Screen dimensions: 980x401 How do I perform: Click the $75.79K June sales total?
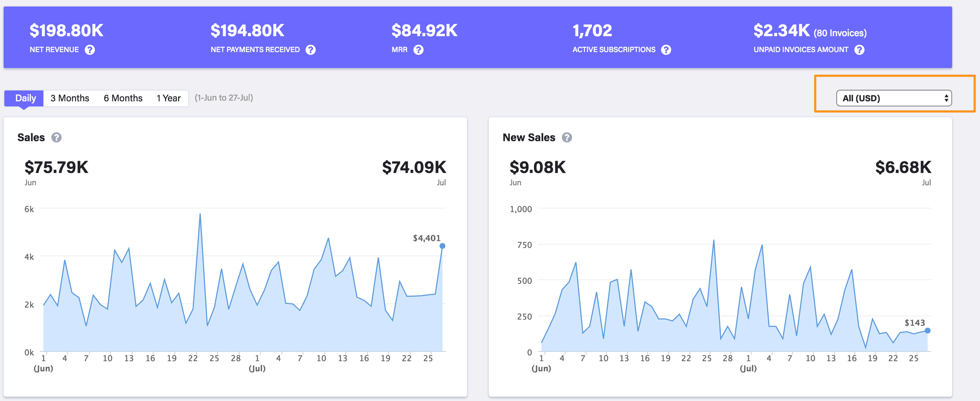click(56, 168)
